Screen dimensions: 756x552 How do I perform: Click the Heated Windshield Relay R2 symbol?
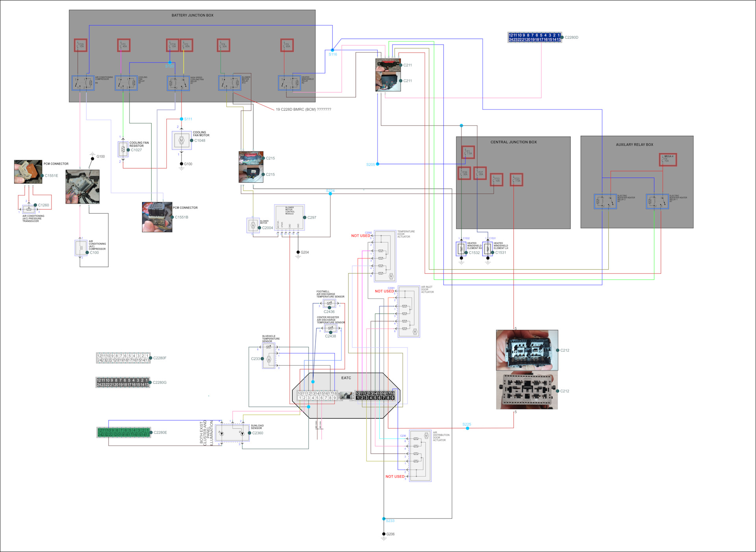coord(290,83)
